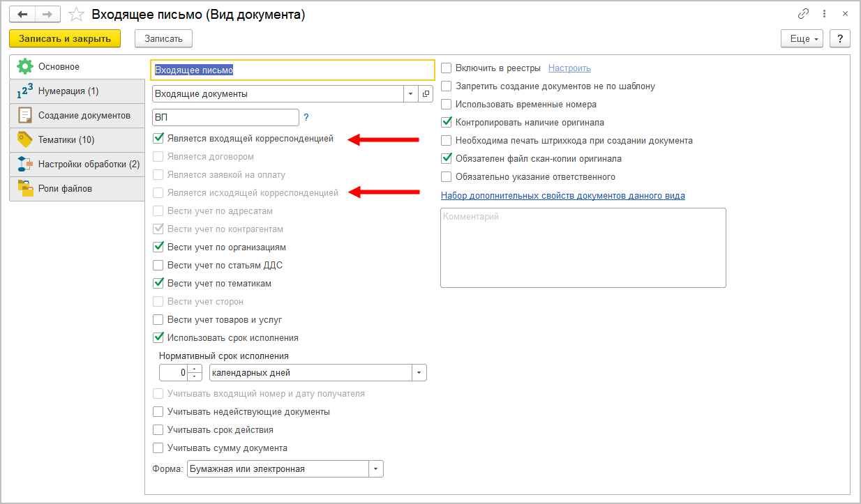This screenshot has height=504, width=861.
Task: Open the Настроить link for registries
Action: 569,68
